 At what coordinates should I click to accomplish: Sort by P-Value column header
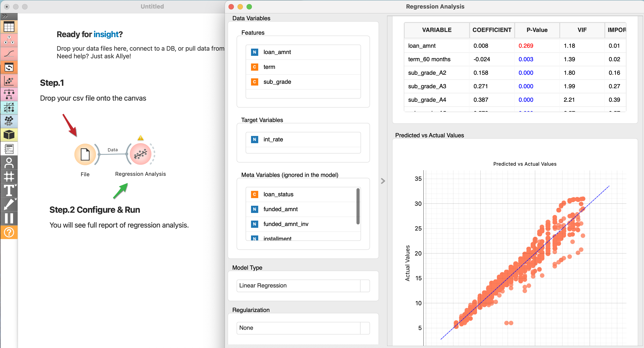click(537, 30)
